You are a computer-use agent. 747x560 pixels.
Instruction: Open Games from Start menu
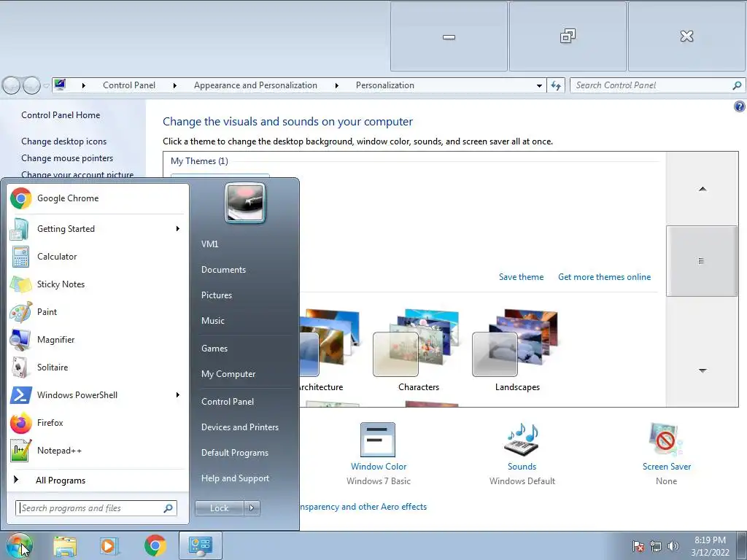[214, 349]
